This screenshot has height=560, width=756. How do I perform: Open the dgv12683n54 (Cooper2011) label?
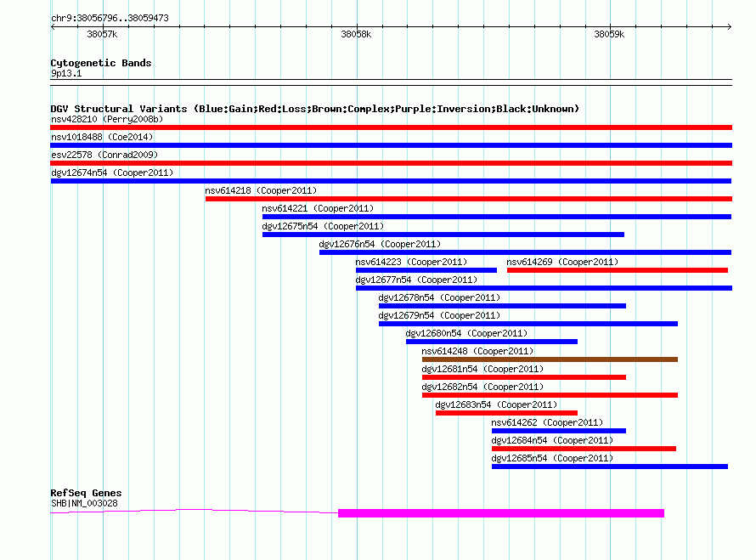pos(496,404)
